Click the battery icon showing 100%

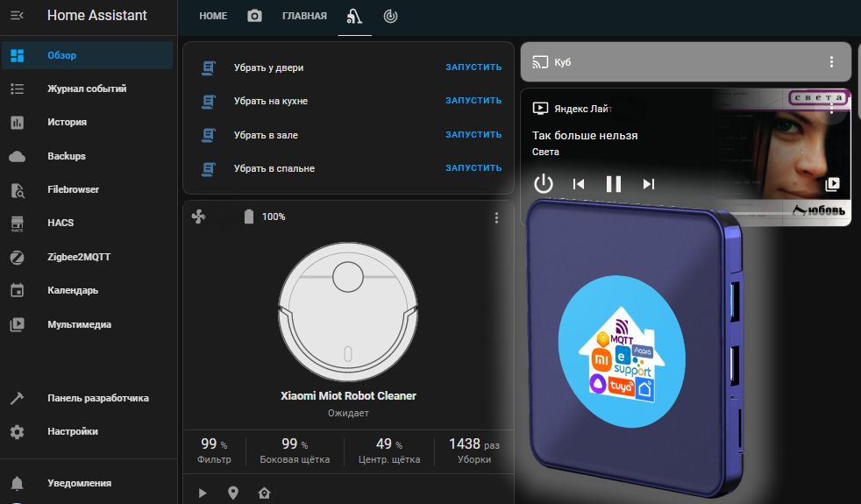pyautogui.click(x=249, y=217)
